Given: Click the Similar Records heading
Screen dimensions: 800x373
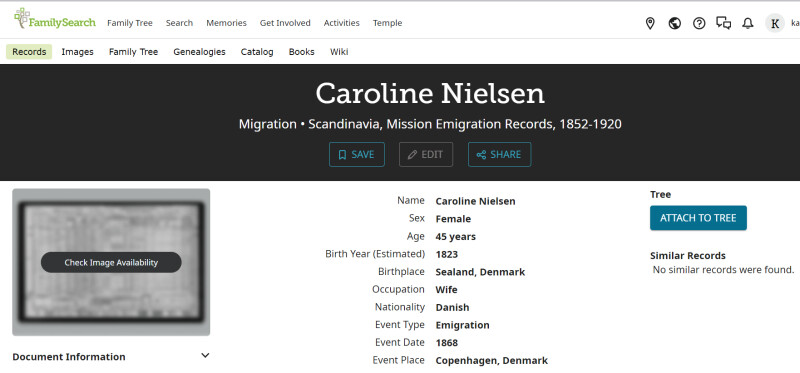Looking at the screenshot, I should 687,256.
